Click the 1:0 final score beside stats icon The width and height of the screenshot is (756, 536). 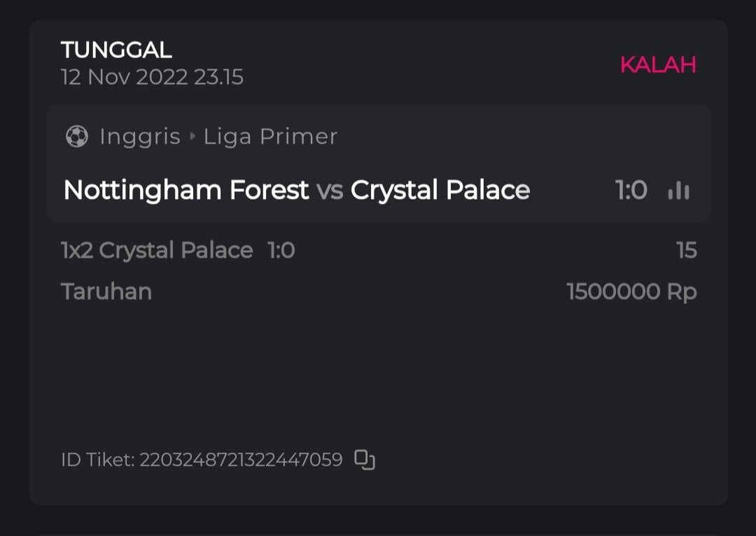[631, 191]
